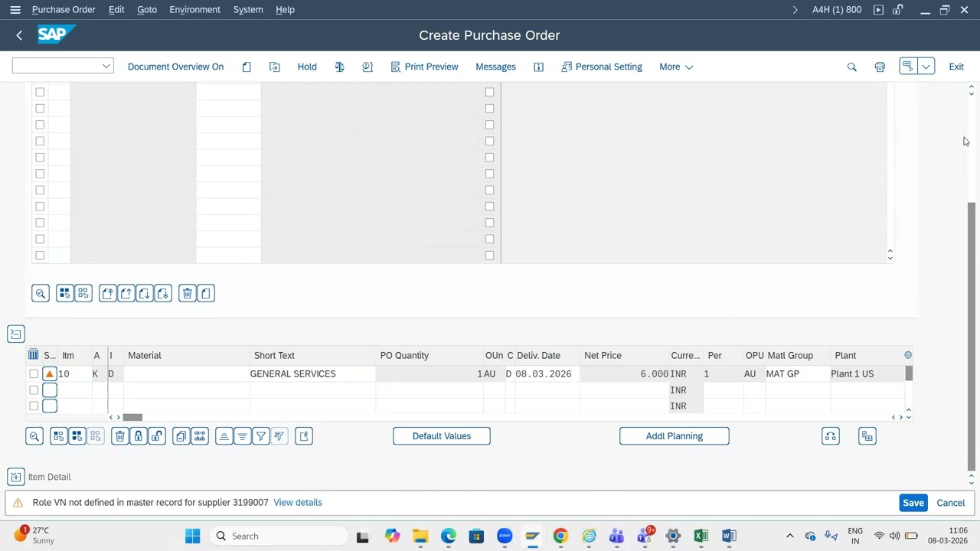Screen dimensions: 980x551
Task: Tick the first checkbox in middle header grid column
Action: [489, 92]
